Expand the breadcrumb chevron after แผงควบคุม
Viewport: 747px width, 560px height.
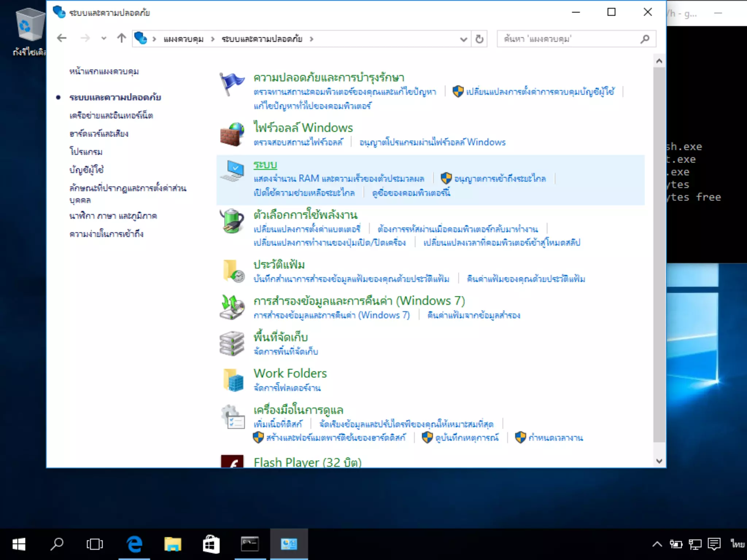[x=213, y=39]
